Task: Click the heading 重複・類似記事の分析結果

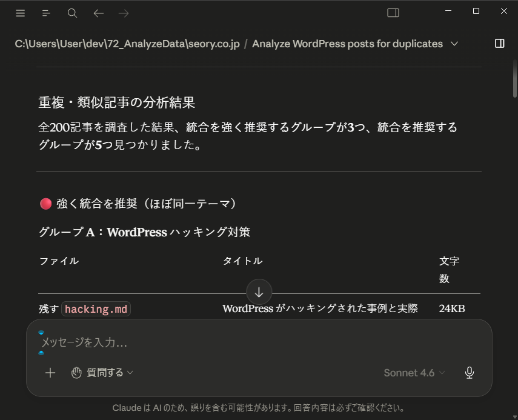Action: 116,102
